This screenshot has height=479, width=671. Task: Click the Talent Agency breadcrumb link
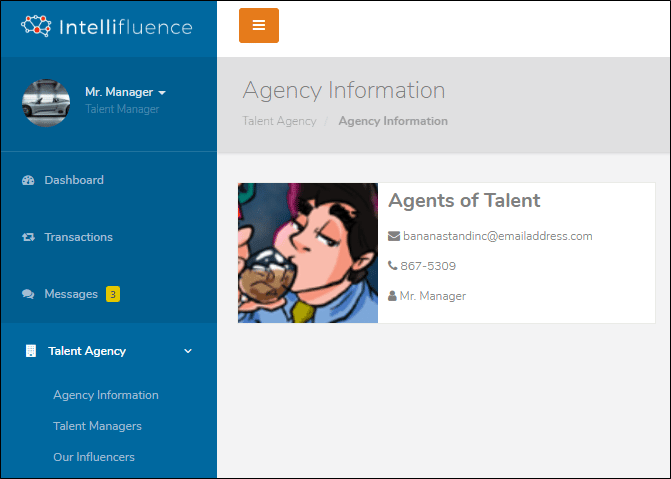click(279, 121)
